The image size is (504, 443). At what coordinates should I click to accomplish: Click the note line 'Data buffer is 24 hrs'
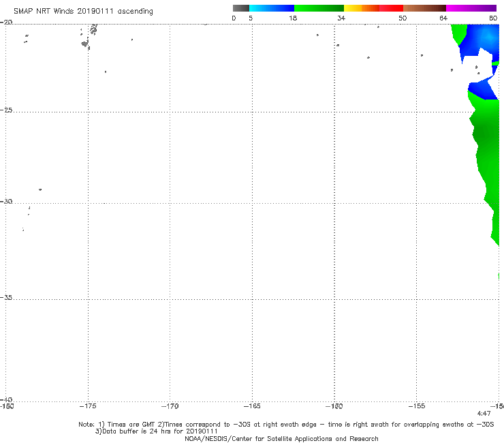point(156,431)
